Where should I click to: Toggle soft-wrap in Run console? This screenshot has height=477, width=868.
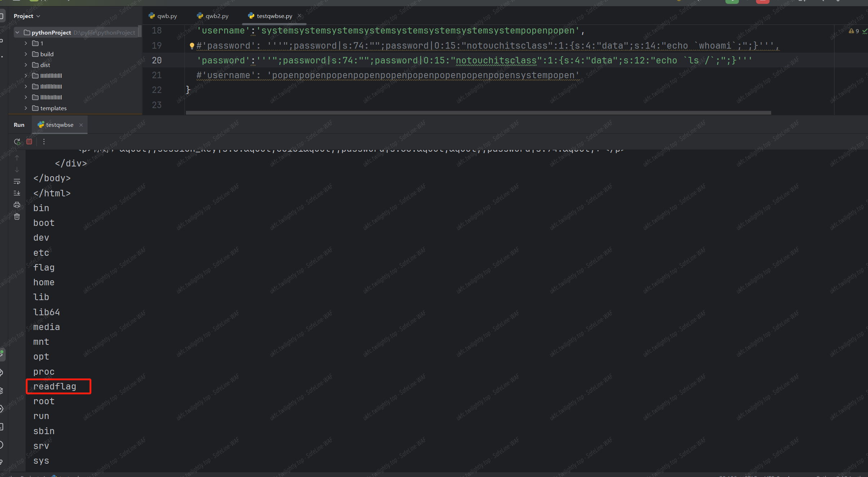coord(17,181)
